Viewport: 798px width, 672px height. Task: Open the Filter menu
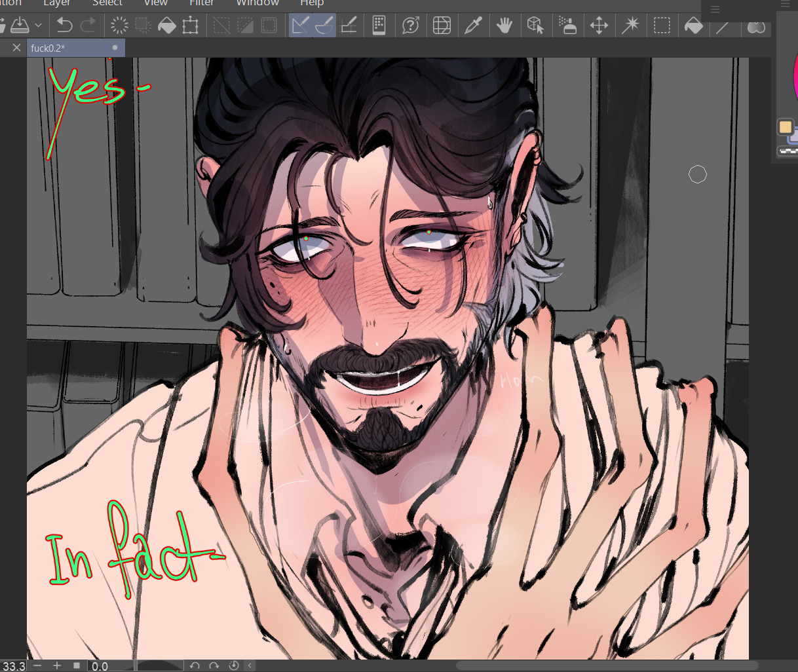coord(201,3)
